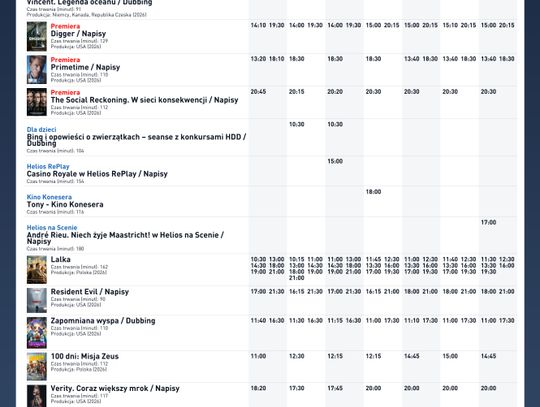Open the Resident Evil poster thumbnail
540x407 pixels.
coord(37,300)
